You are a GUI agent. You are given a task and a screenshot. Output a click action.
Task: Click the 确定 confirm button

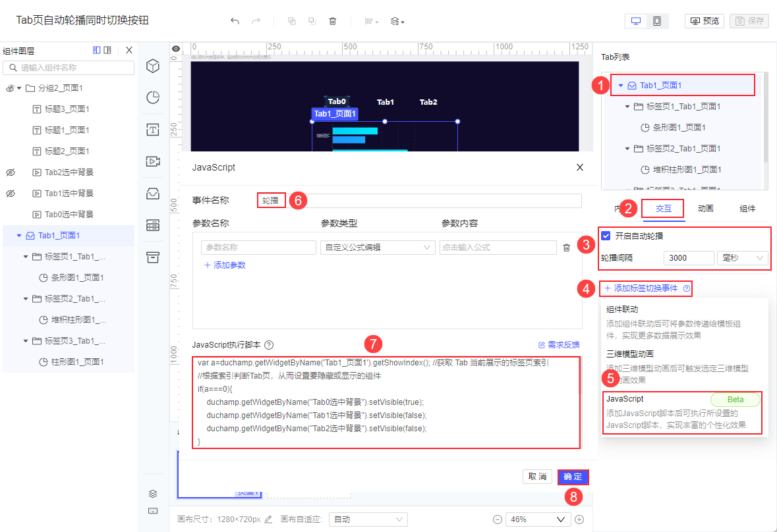573,477
